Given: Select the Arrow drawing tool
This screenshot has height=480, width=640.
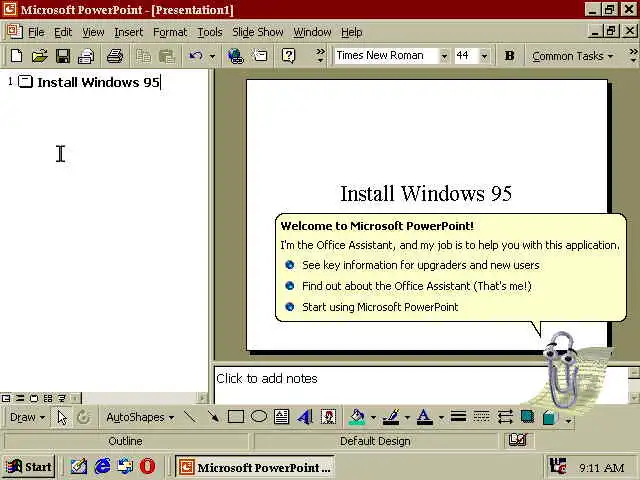Looking at the screenshot, I should pyautogui.click(x=213, y=417).
